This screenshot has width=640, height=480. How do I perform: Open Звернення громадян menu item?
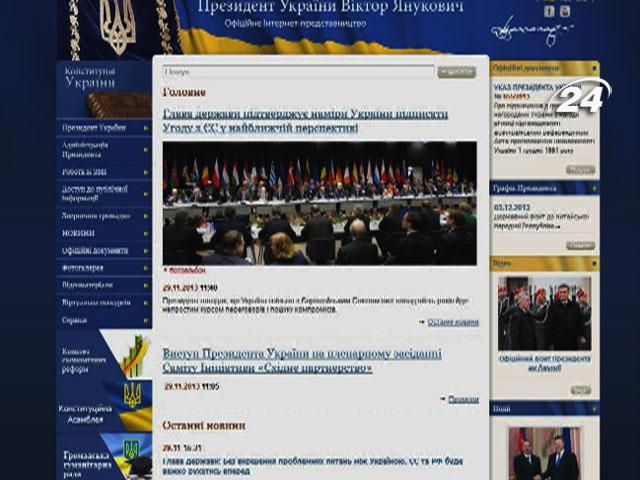click(96, 216)
